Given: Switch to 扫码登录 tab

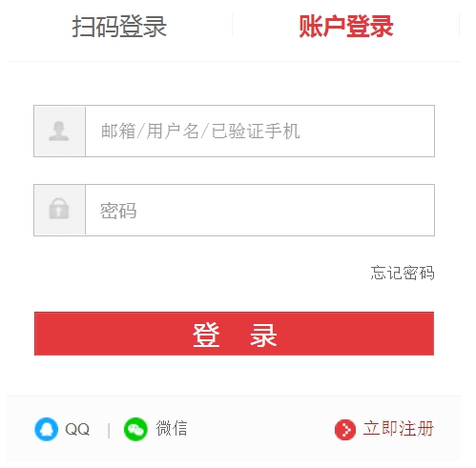Looking at the screenshot, I should tap(119, 27).
